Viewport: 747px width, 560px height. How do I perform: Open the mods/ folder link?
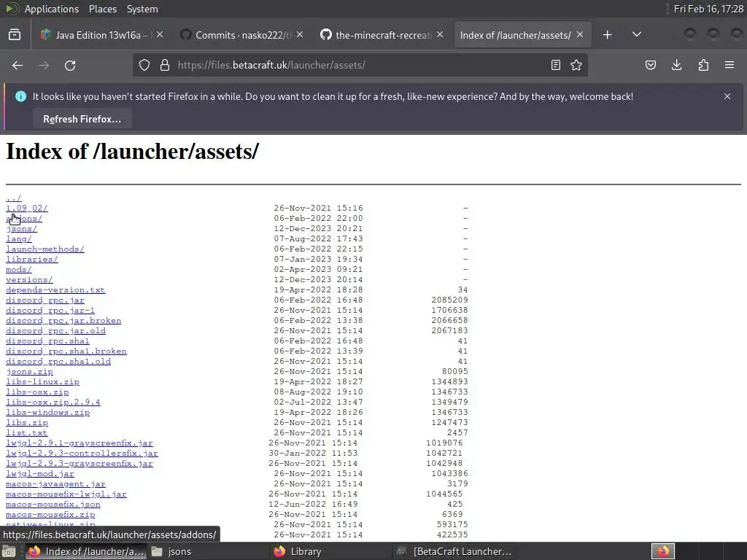18,270
